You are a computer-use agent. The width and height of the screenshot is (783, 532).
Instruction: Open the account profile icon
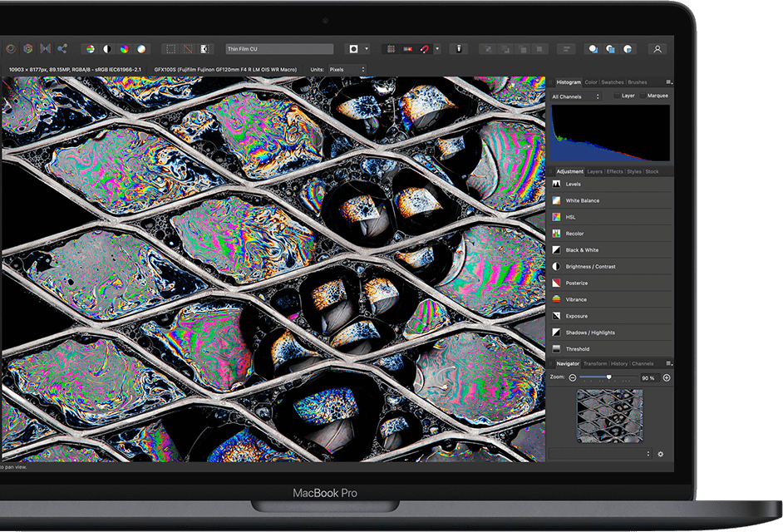click(x=657, y=49)
